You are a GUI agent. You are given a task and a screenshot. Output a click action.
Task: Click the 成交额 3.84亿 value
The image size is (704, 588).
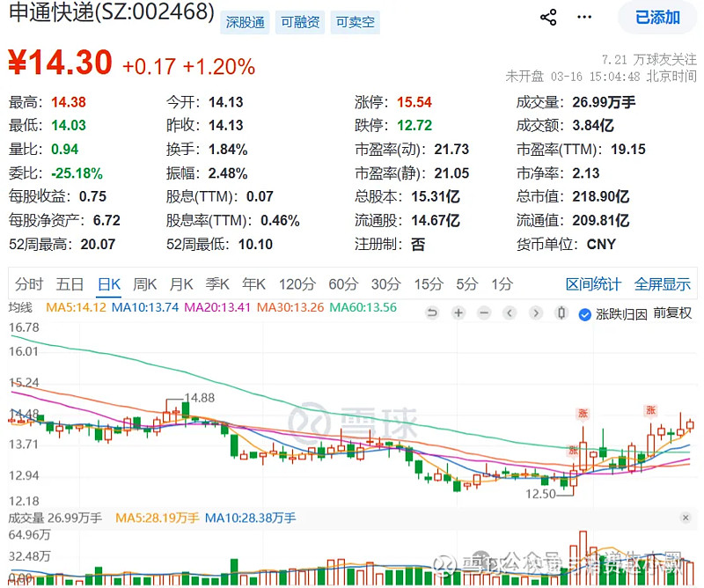pos(593,125)
